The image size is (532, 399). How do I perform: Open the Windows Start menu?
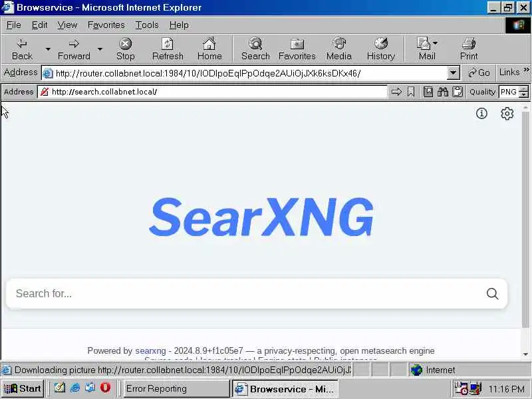point(23,388)
